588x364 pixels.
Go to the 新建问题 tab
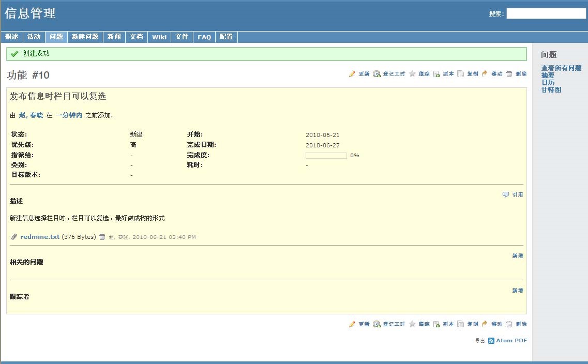85,37
